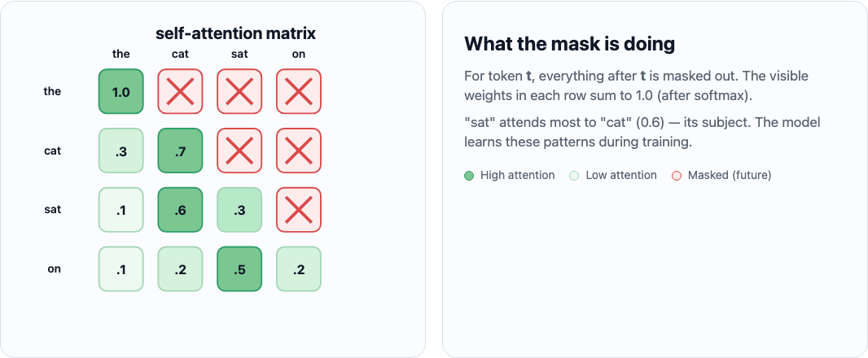Screen dimensions: 868x358
Task: Click the pale Low attention legend dot
Action: 574,175
